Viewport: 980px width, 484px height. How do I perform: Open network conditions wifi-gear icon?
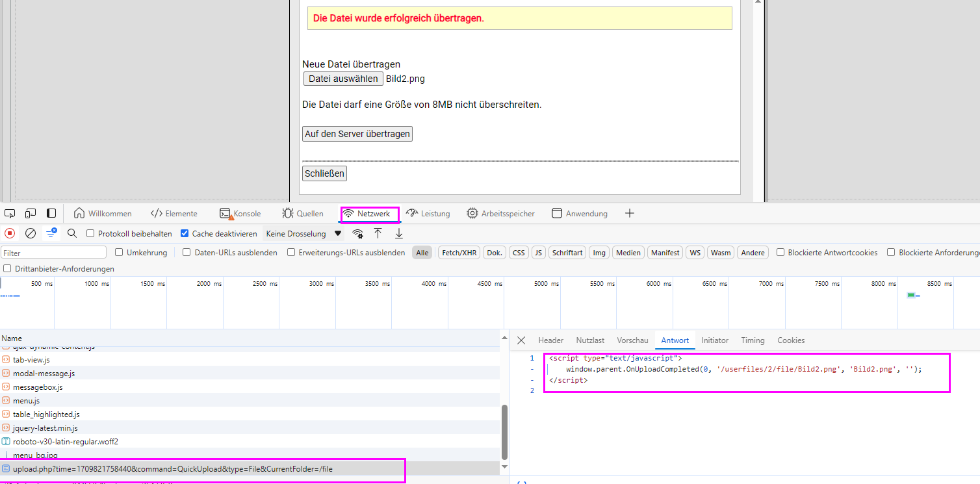click(357, 233)
